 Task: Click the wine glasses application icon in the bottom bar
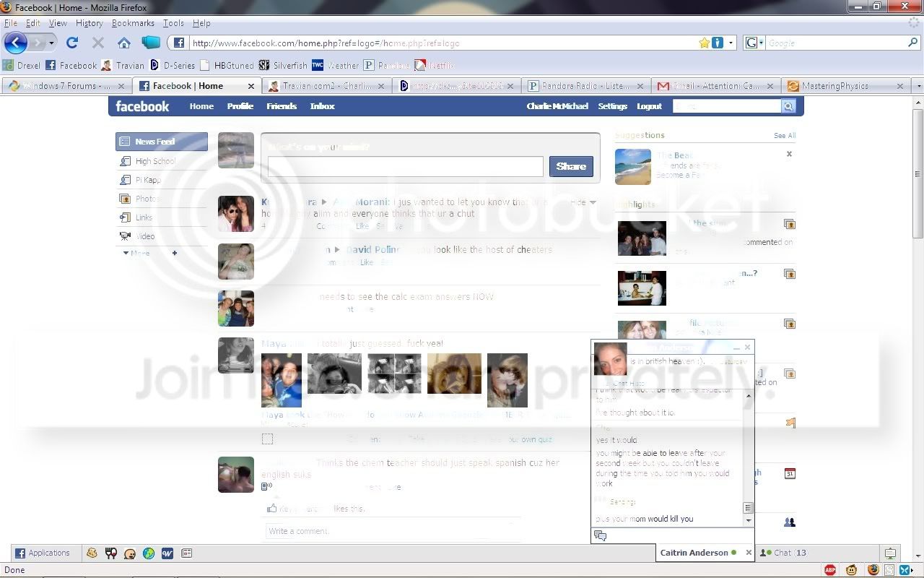click(x=111, y=553)
